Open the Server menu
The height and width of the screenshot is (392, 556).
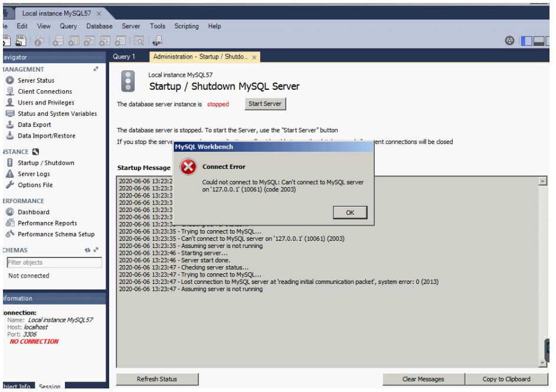pos(131,26)
